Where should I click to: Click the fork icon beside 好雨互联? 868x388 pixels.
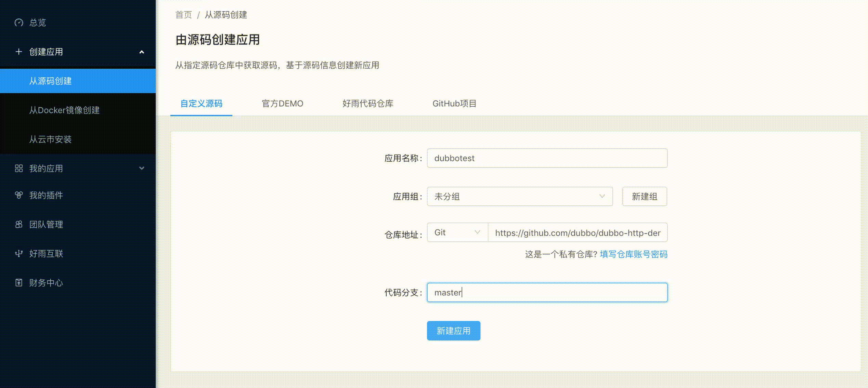[x=19, y=253]
